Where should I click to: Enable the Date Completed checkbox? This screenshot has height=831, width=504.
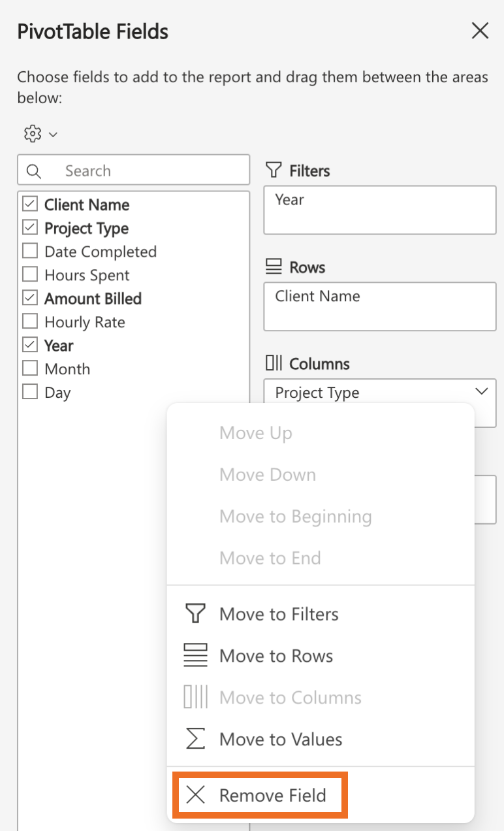coord(30,252)
